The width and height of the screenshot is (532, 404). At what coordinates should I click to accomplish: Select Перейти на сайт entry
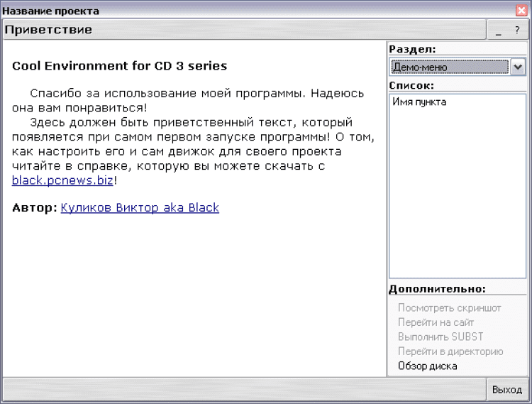[x=436, y=322]
